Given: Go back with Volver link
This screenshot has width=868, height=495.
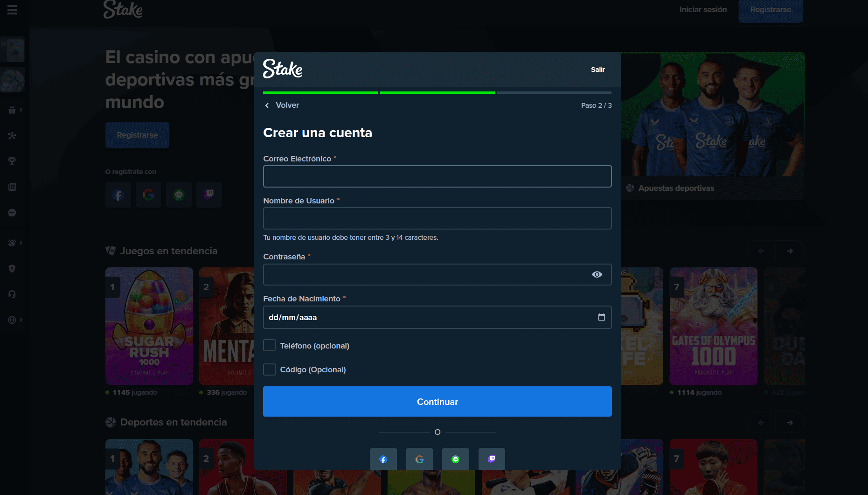Looking at the screenshot, I should (x=282, y=105).
